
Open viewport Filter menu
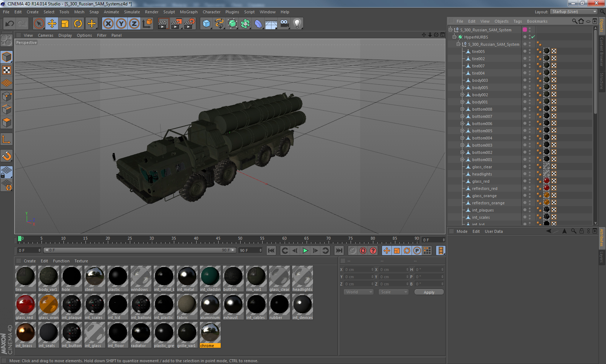point(102,35)
